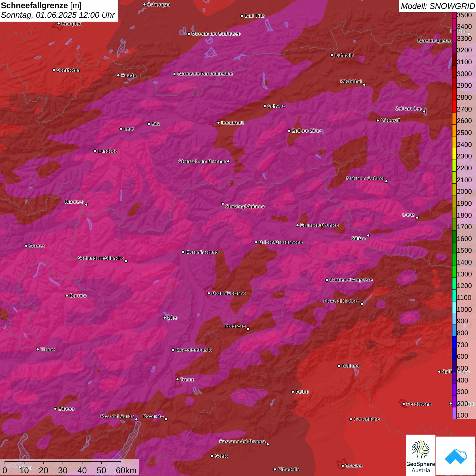
Task: Click the Silz label
Action: [x=156, y=124]
